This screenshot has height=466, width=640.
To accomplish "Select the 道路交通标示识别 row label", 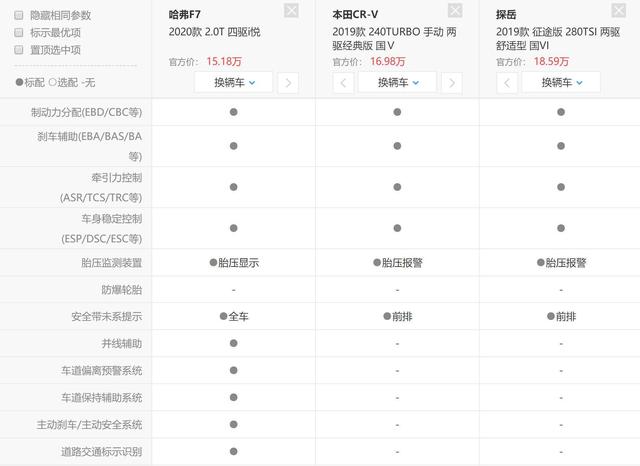I will (x=102, y=452).
